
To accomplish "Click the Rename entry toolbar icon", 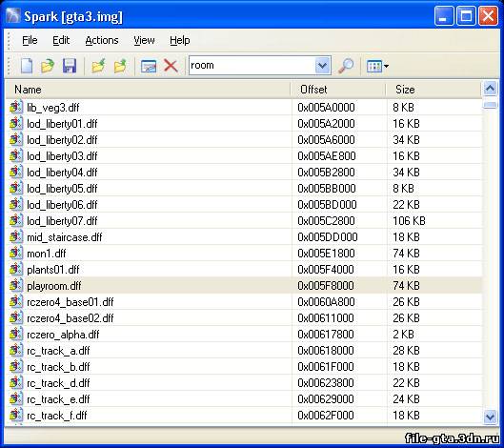I will point(149,66).
